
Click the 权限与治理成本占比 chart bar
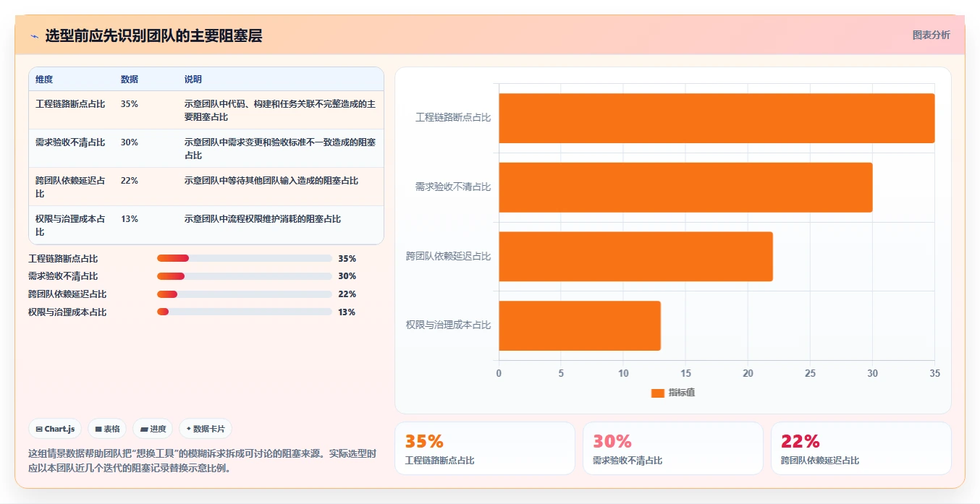pyautogui.click(x=580, y=325)
